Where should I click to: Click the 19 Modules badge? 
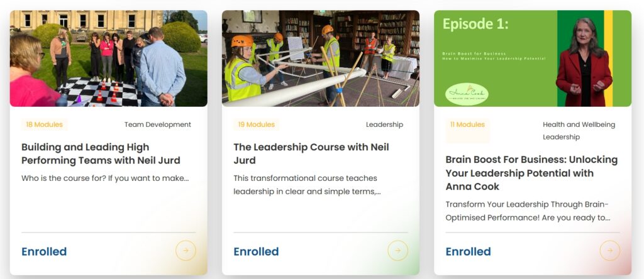click(256, 124)
